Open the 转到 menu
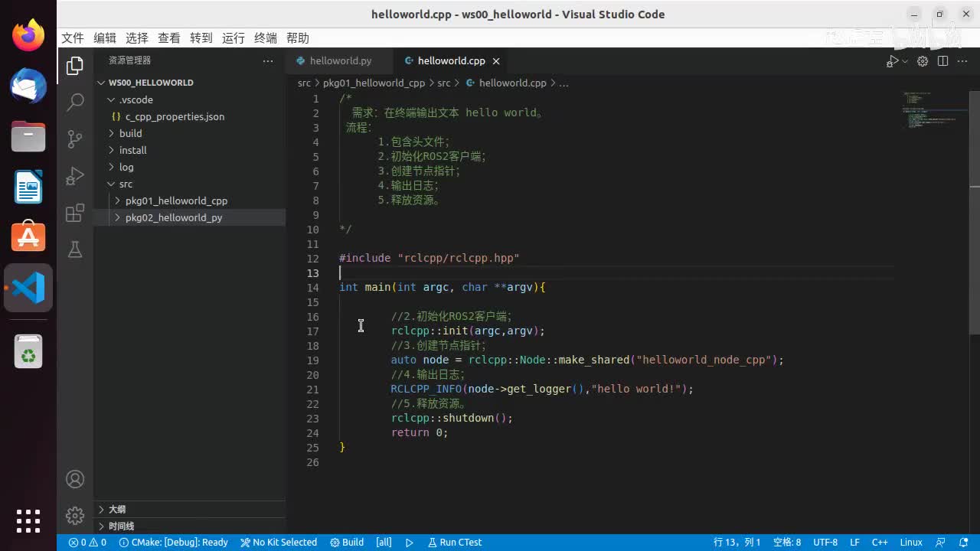 pos(201,38)
